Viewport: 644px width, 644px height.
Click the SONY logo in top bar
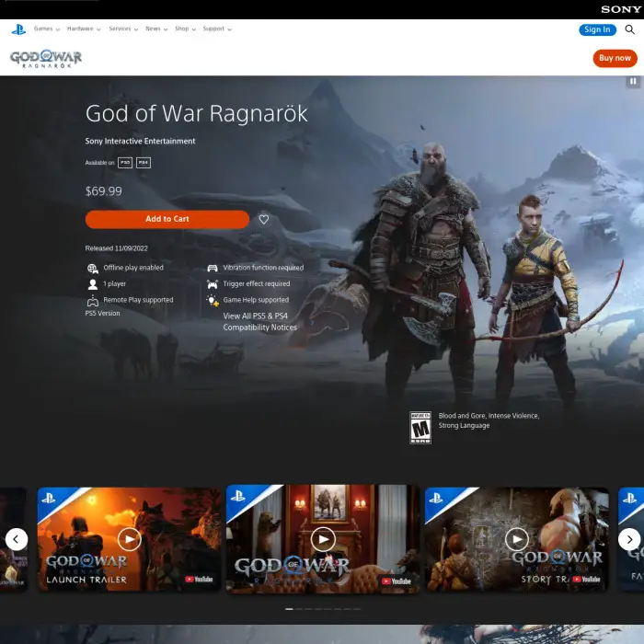(x=621, y=9)
